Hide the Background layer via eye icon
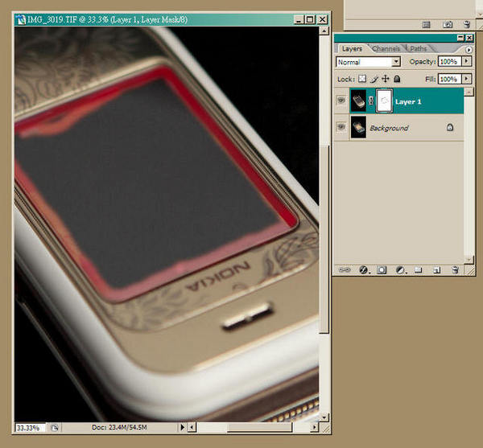Viewport: 483px width, 448px height. (x=341, y=127)
